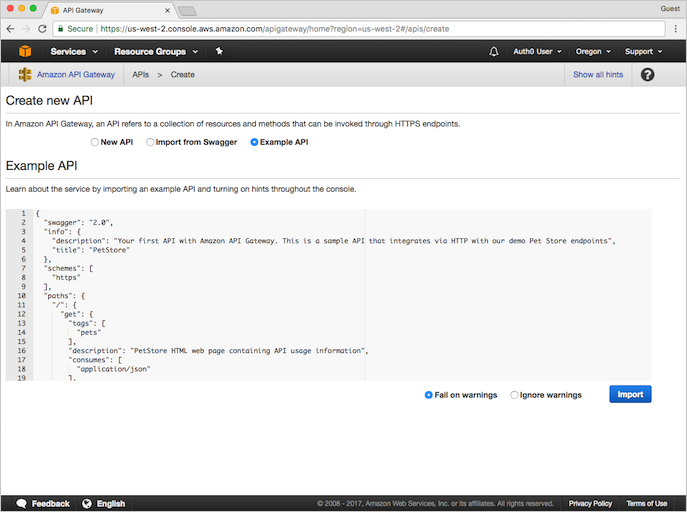
Task: Click line number 10 in editor gutter
Action: (21, 296)
